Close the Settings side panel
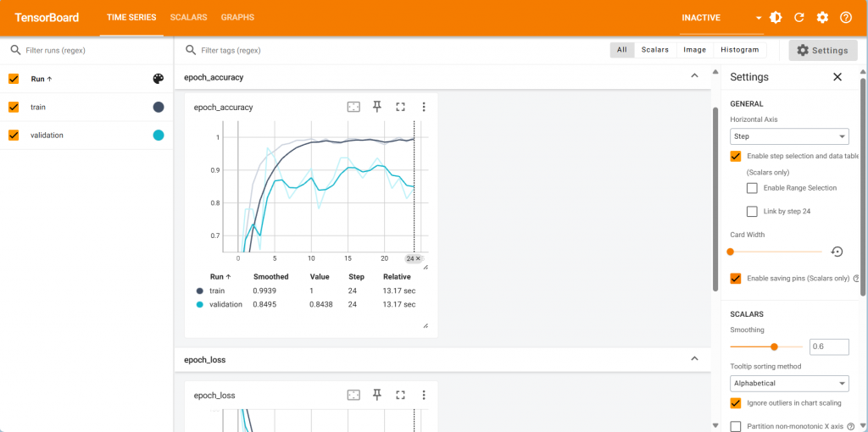This screenshot has height=432, width=868. 837,77
